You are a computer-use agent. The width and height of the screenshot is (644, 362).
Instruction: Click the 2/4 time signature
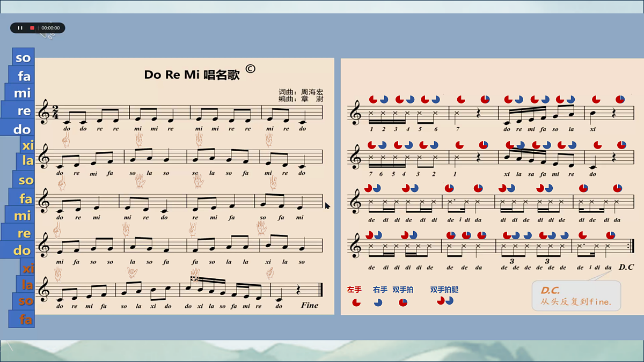55,113
